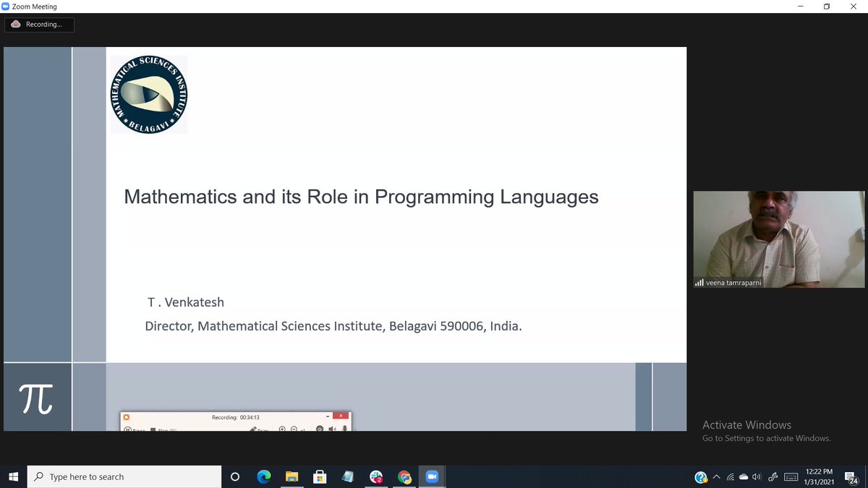Click the 'Type here to search' box
Screen dimensions: 868x488
[x=124, y=476]
